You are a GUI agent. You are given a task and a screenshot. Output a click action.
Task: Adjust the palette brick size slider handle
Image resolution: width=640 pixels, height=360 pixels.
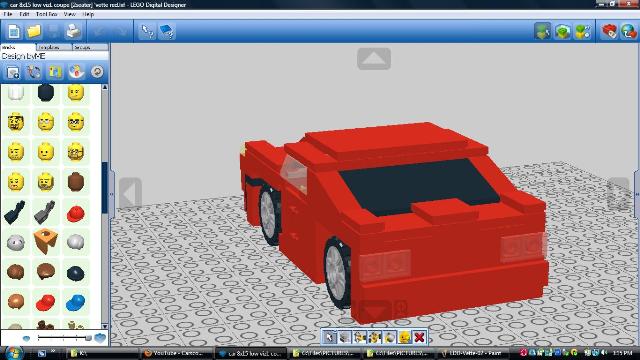tap(88, 338)
